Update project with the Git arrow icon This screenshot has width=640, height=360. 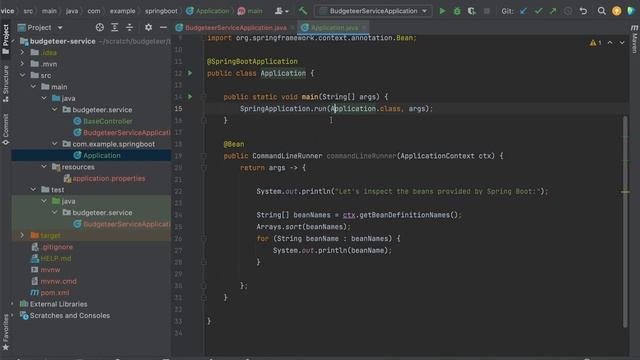[x=523, y=11]
